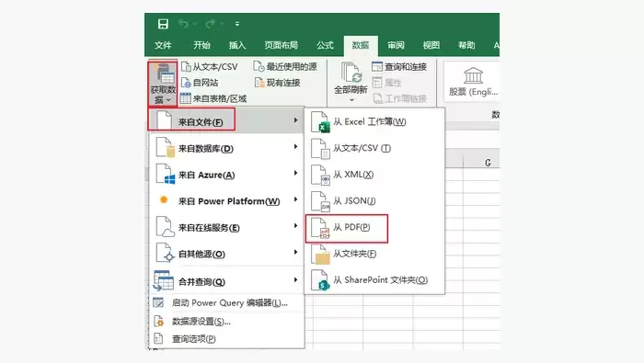This screenshot has height=363, width=644.
Task: Open the 来自 Power Platform(W) menu item
Action: (x=226, y=201)
